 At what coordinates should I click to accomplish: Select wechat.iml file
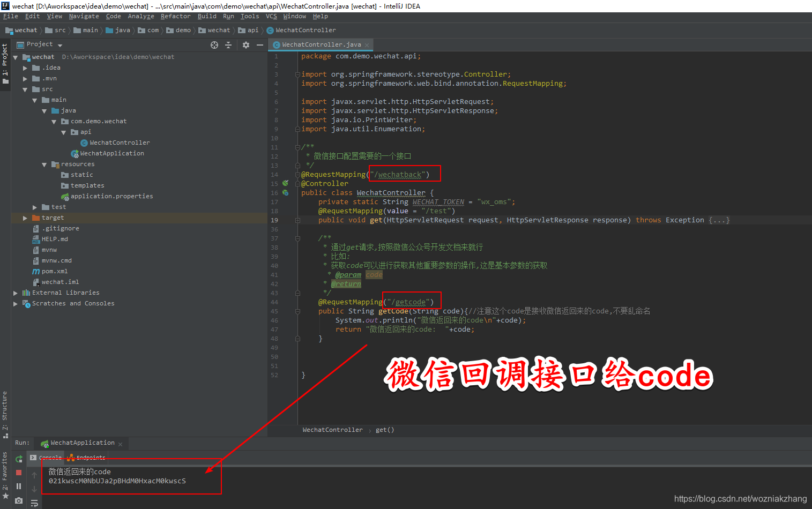56,282
